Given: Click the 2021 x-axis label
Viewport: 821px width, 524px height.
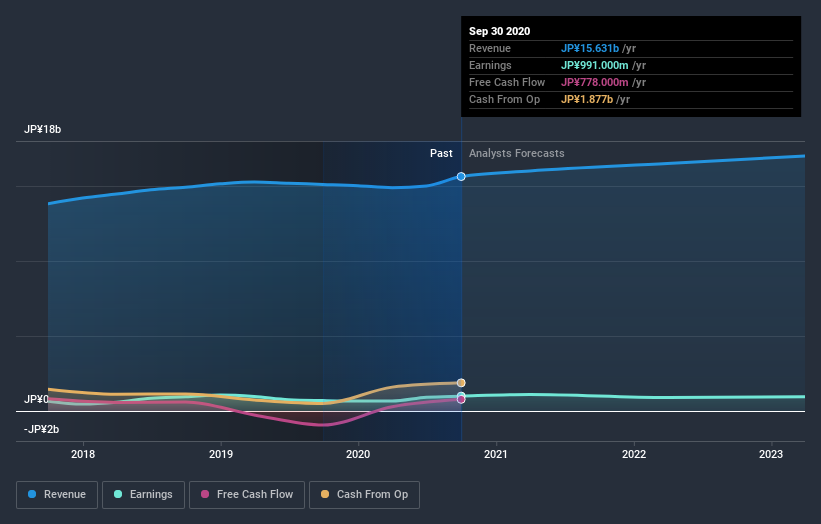Looking at the screenshot, I should (x=496, y=454).
